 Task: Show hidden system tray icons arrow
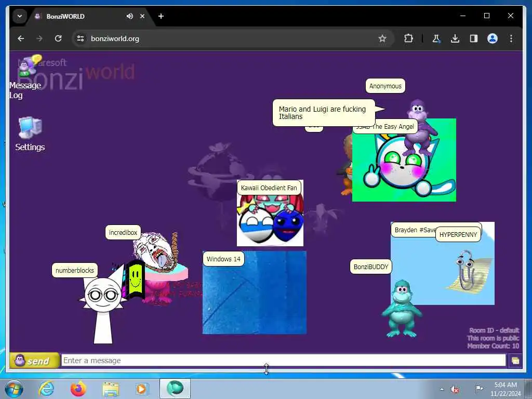[x=442, y=389]
